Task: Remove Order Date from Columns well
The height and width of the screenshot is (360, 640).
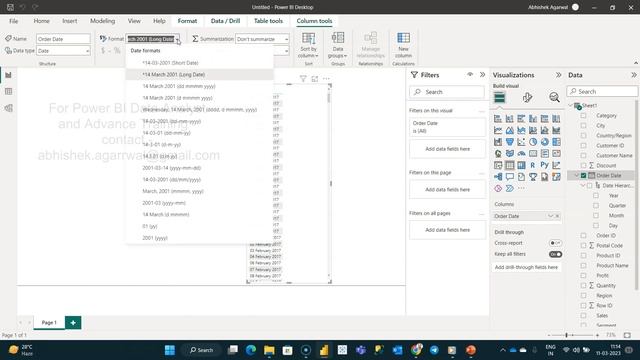Action: [x=558, y=216]
